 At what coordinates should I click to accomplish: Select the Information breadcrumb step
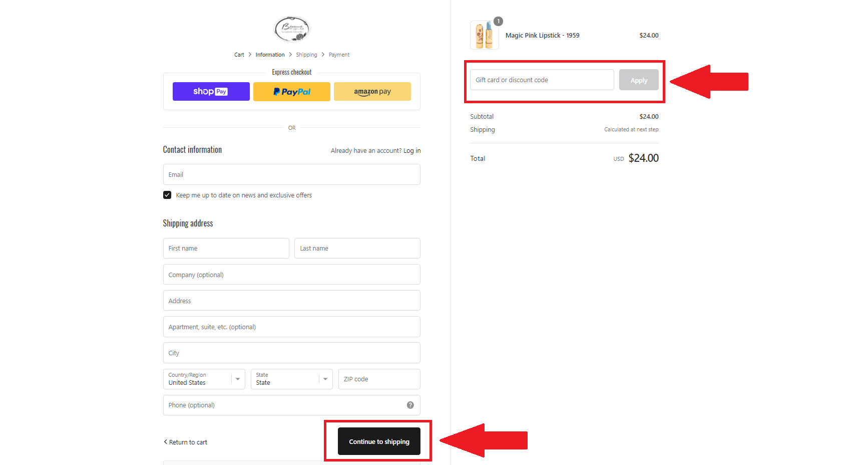(270, 55)
